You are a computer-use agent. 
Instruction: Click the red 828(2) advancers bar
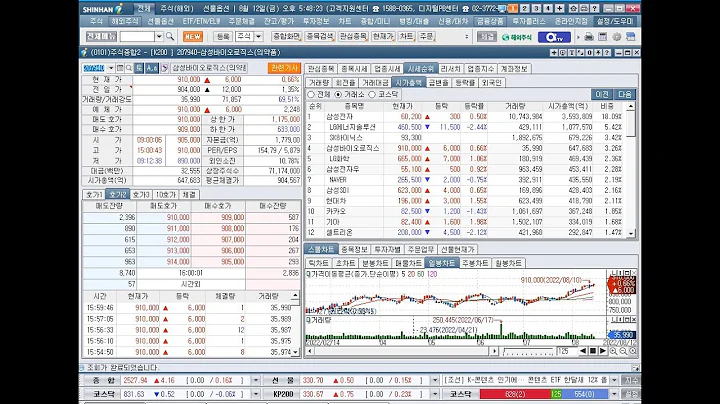click(515, 394)
